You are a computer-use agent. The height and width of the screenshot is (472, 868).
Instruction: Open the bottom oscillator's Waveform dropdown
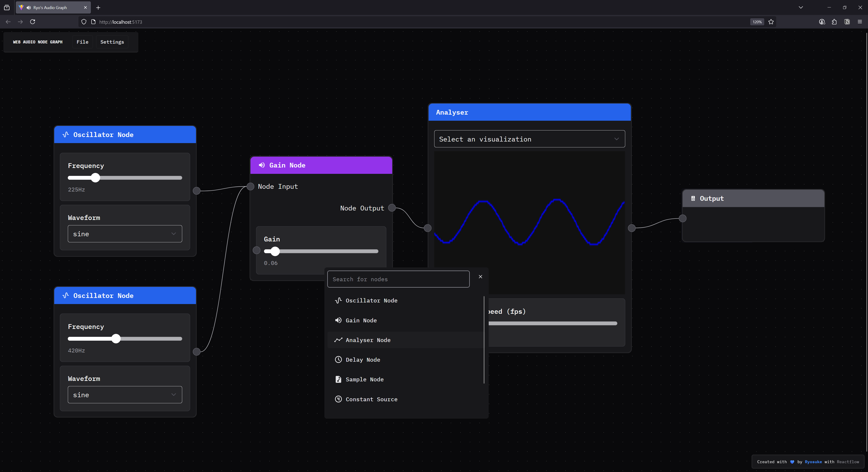pyautogui.click(x=125, y=394)
